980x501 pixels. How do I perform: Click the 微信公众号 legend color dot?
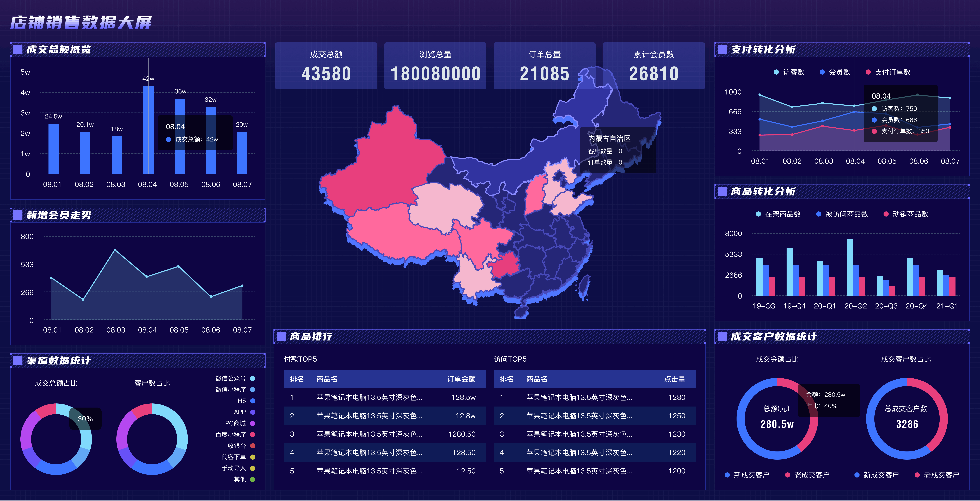[253, 378]
